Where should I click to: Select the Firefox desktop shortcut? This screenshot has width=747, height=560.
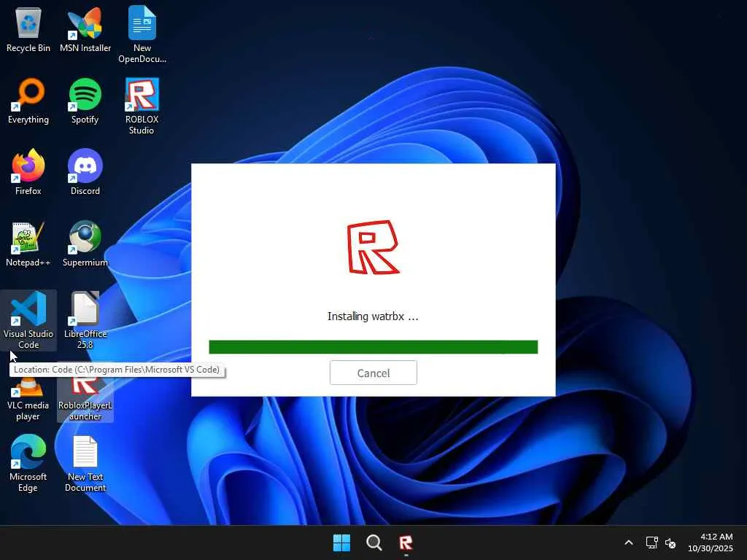(28, 172)
